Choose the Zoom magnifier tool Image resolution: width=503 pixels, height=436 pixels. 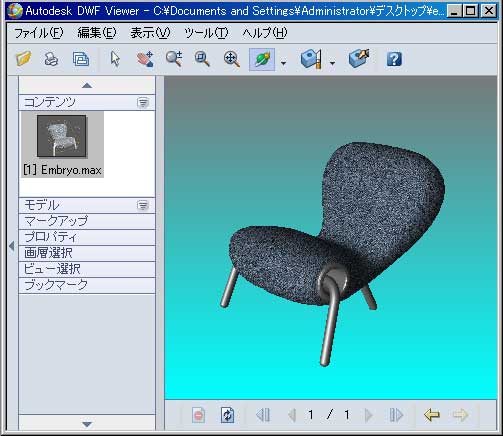pos(174,59)
